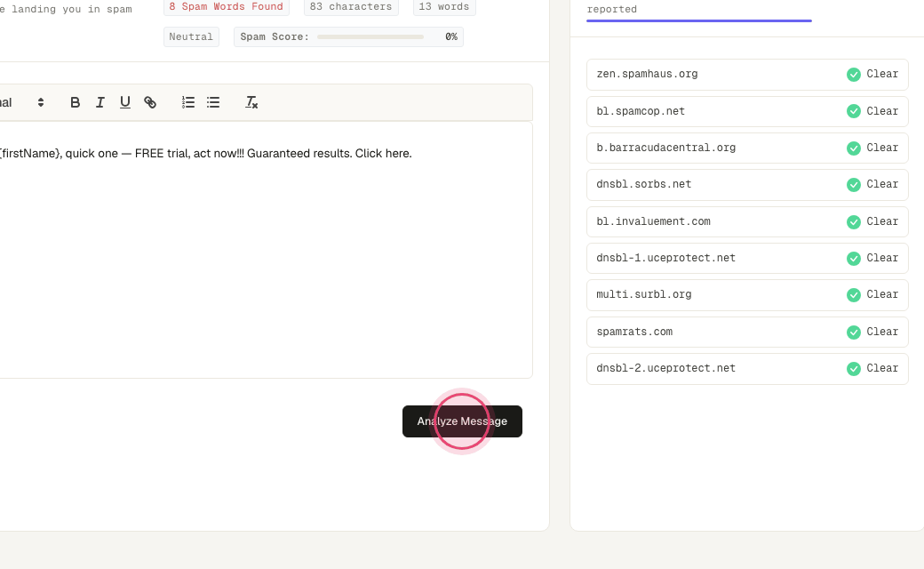Select the dnsbl.sorbs.net entry

click(x=747, y=185)
